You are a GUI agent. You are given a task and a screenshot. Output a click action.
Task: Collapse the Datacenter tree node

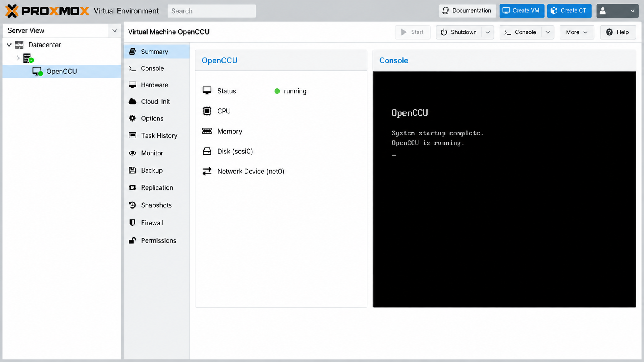coord(9,45)
